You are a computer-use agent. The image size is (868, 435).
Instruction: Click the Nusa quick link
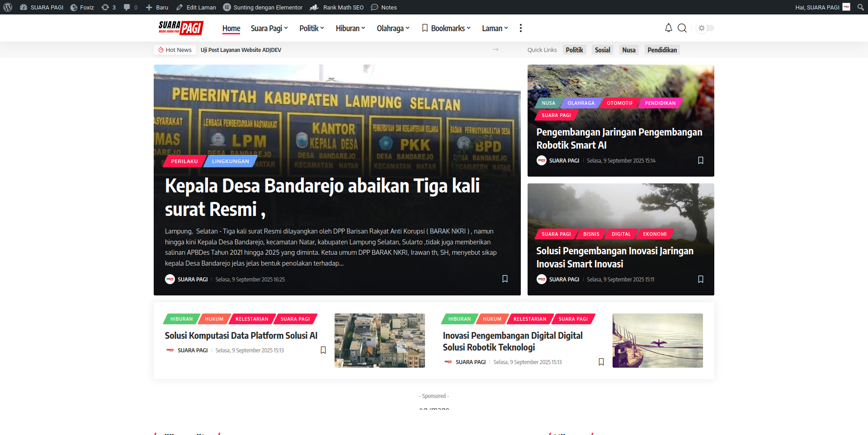coord(629,50)
